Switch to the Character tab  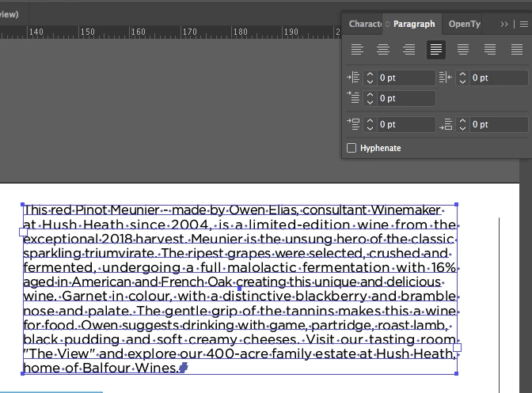tap(365, 24)
